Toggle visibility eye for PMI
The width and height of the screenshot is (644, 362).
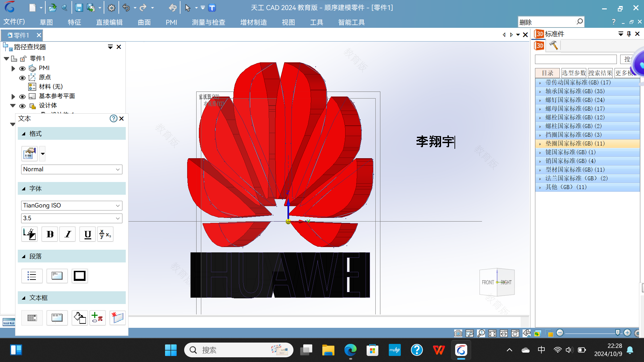(x=22, y=68)
